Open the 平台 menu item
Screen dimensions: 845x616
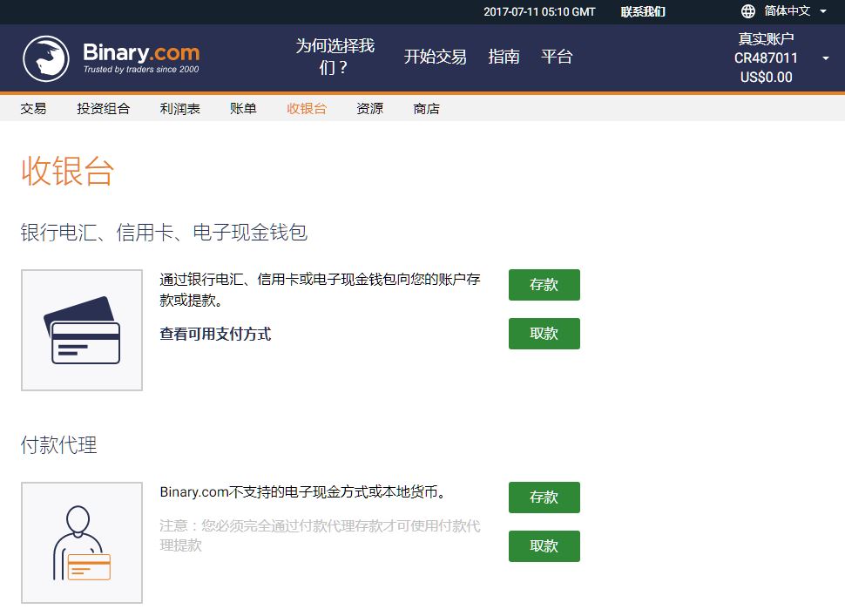[x=557, y=57]
